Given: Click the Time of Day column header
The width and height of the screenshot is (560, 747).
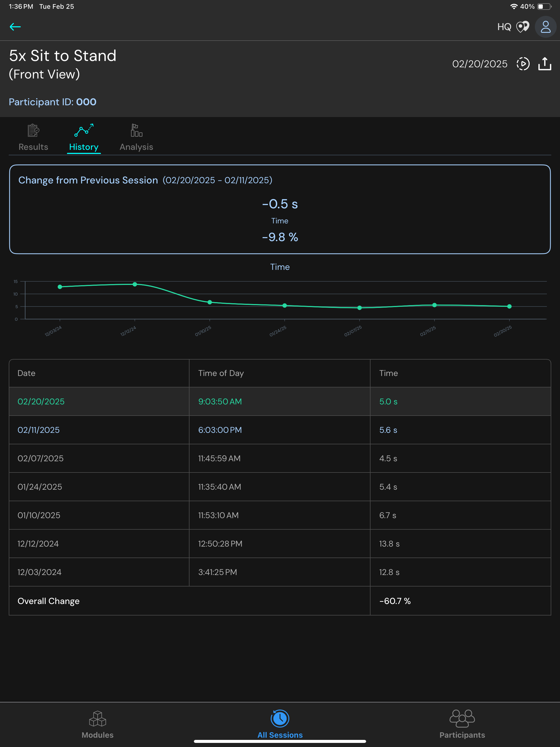Looking at the screenshot, I should coord(221,373).
